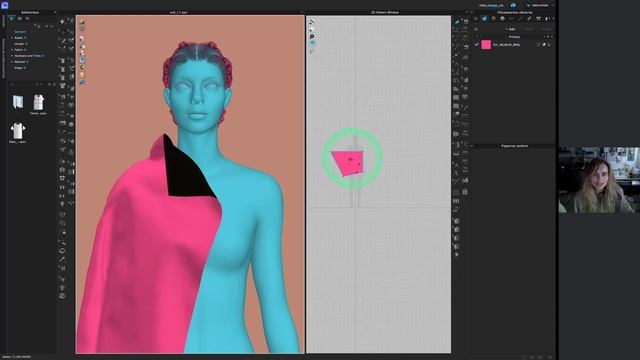Viewport: 640px width, 360px height.
Task: Open the fourth tab icon in Object Browser
Action: pos(502,19)
